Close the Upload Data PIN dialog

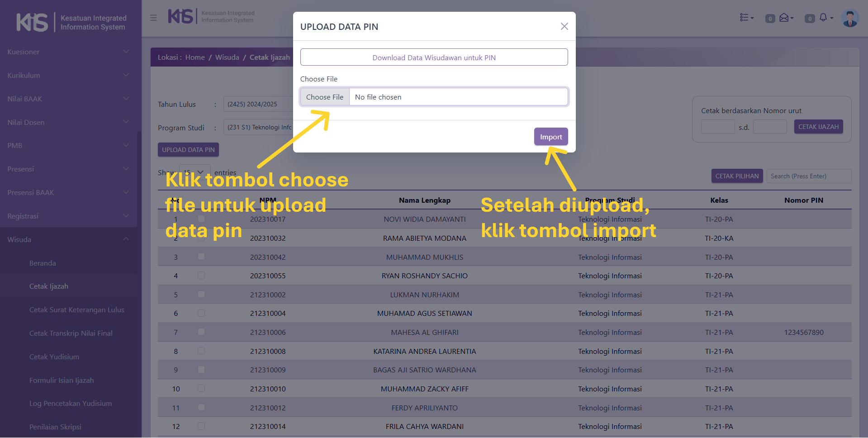pyautogui.click(x=564, y=26)
